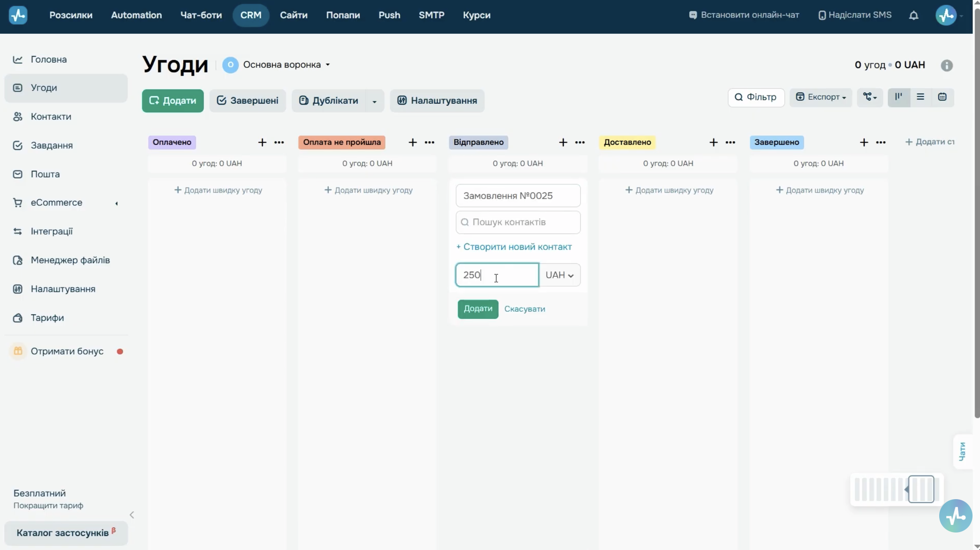Open the SMTP top tab
This screenshot has width=980, height=550.
431,15
